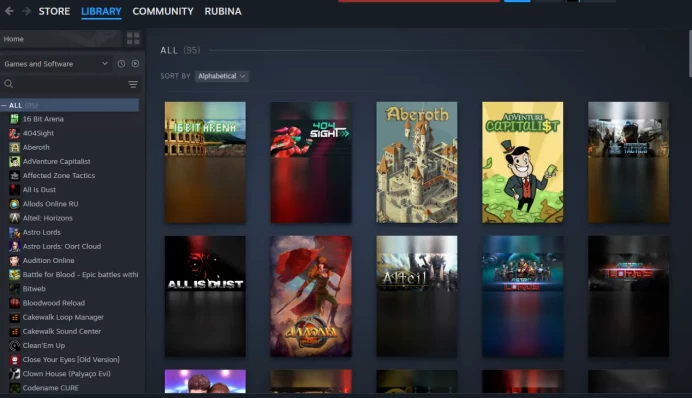Open the RUBINA profile tab

tap(223, 11)
